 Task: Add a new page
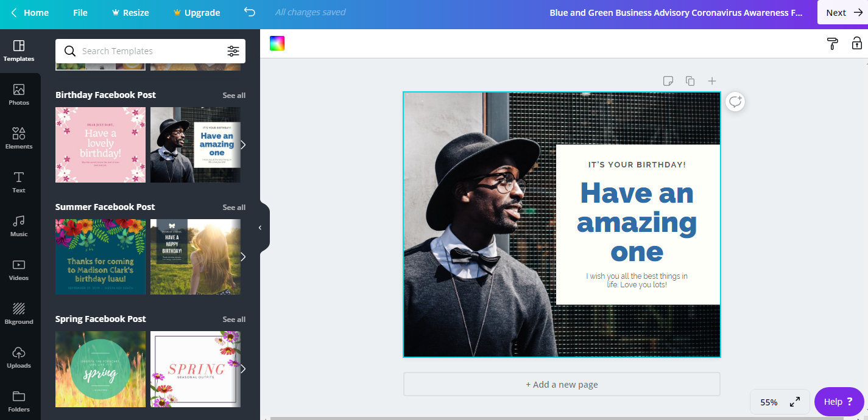[x=562, y=384]
